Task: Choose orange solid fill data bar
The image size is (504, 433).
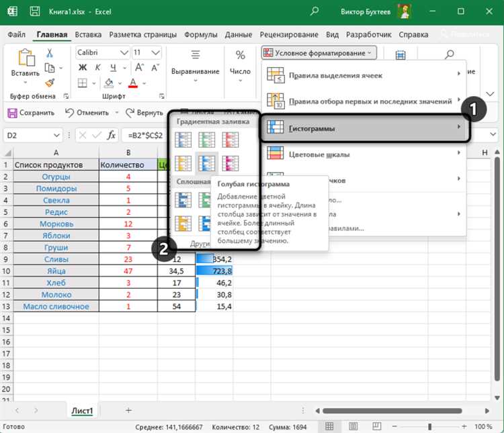Action: [183, 224]
